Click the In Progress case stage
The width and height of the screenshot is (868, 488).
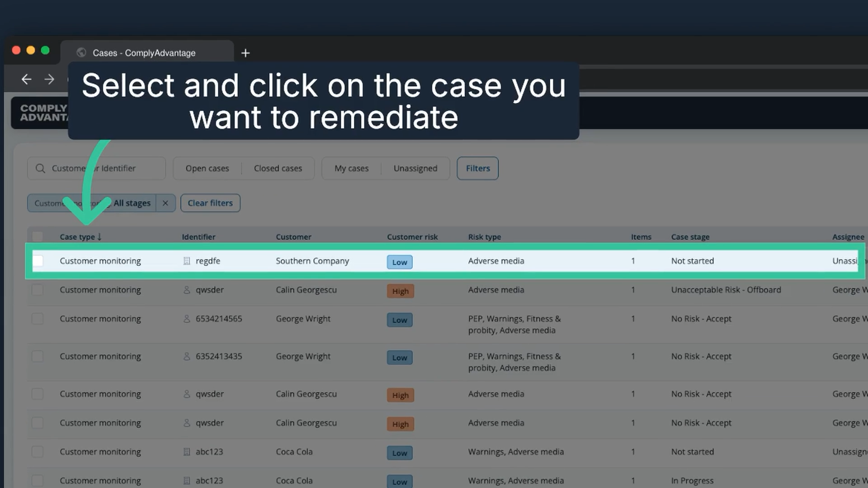(x=692, y=481)
